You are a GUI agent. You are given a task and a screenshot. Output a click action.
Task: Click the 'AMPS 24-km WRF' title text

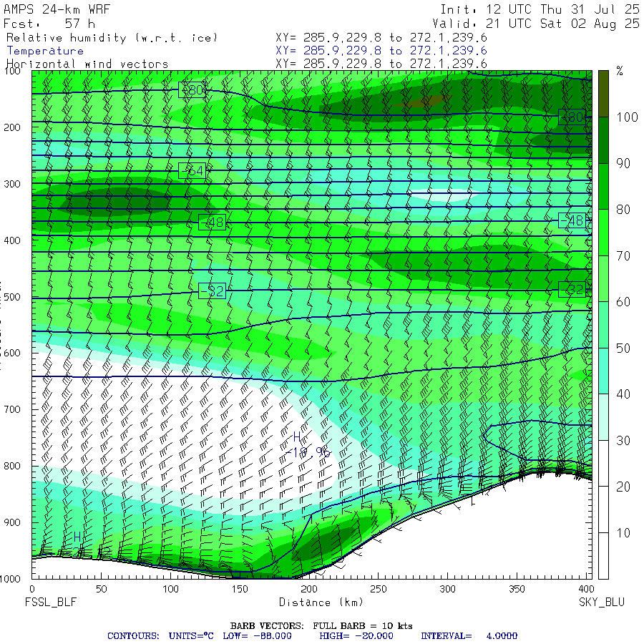pos(57,9)
